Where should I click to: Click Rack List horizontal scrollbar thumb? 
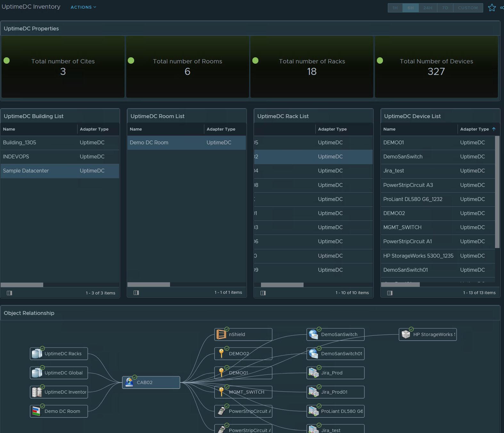tap(282, 285)
